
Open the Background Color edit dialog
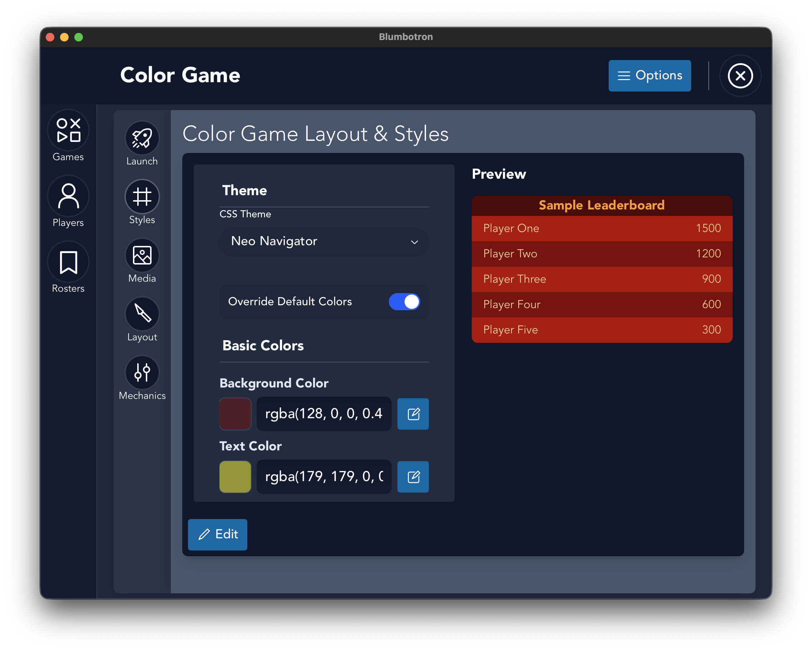413,414
